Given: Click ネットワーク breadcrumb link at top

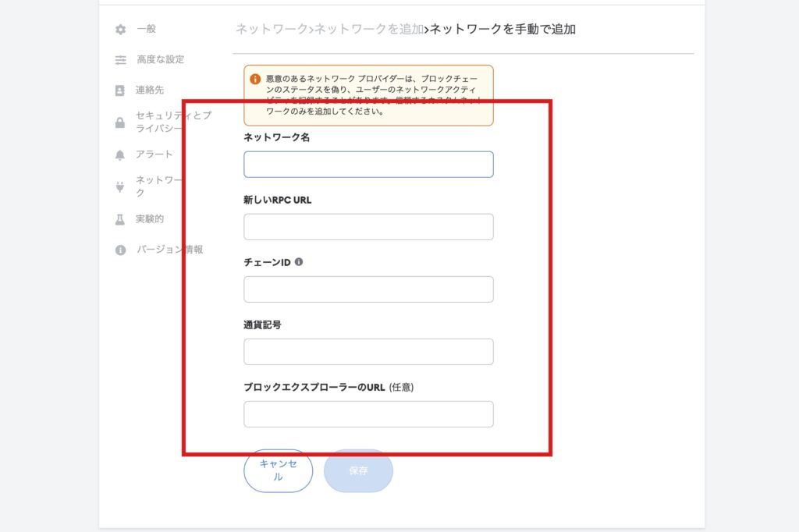Looking at the screenshot, I should (272, 30).
